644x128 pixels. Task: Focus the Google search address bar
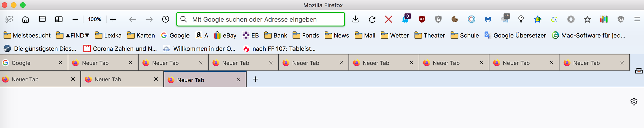(261, 19)
